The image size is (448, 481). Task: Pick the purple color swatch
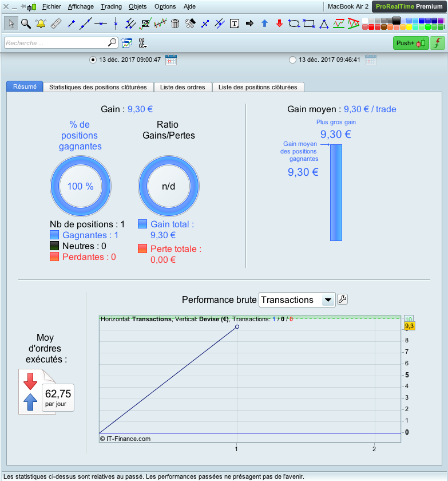coord(441,21)
